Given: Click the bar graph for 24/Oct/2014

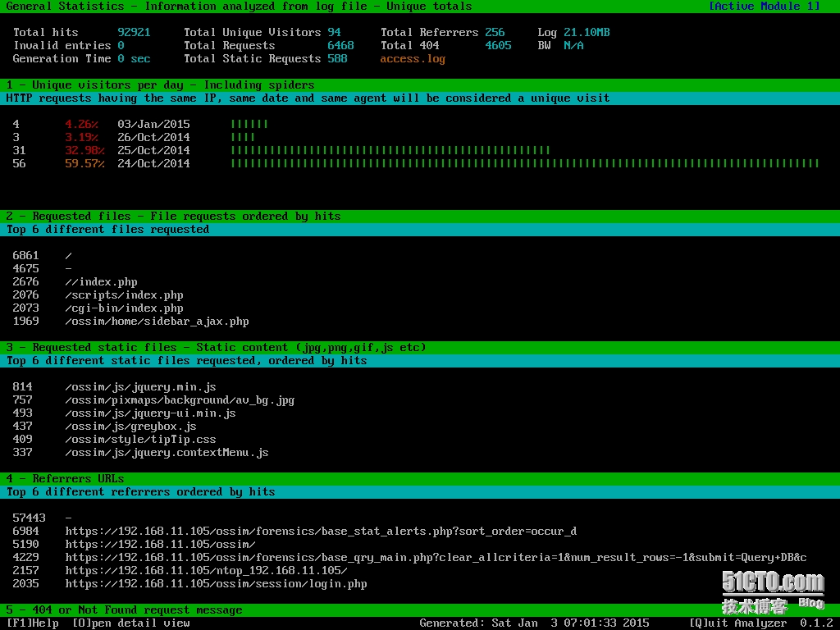Looking at the screenshot, I should click(x=525, y=163).
